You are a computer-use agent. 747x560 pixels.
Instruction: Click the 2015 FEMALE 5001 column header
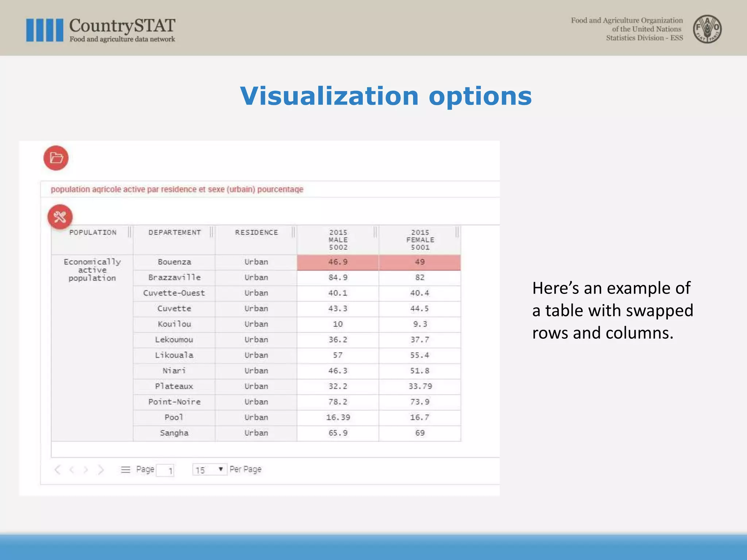pos(420,240)
